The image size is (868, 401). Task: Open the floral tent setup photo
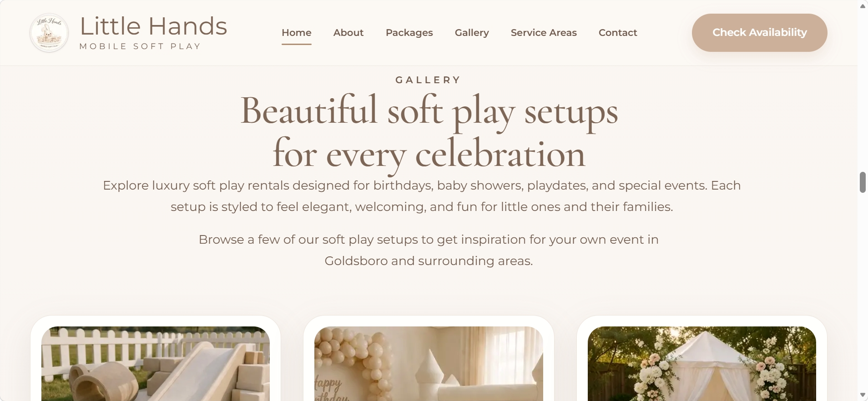pos(701,364)
